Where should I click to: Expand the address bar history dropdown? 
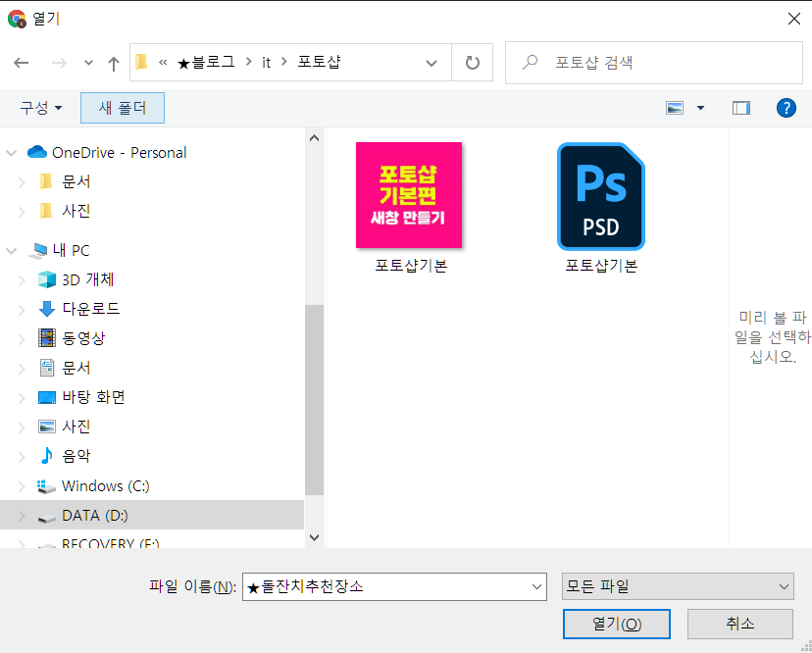[431, 63]
